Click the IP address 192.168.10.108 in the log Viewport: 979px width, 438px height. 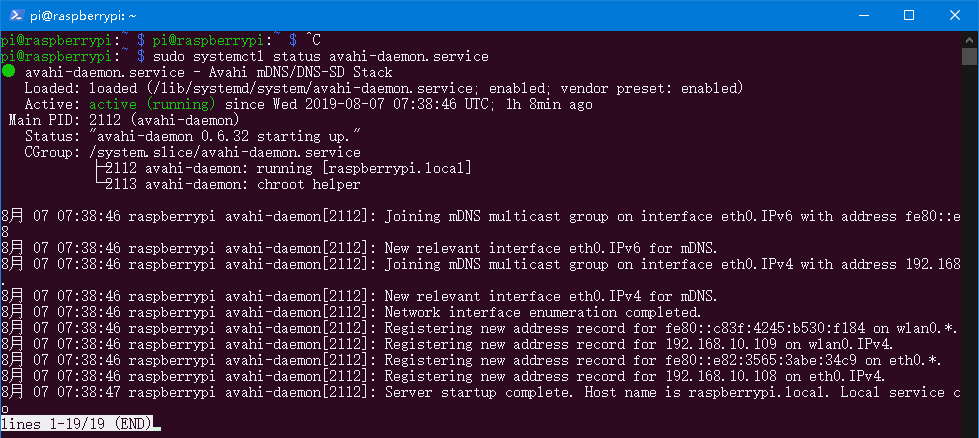click(x=737, y=376)
